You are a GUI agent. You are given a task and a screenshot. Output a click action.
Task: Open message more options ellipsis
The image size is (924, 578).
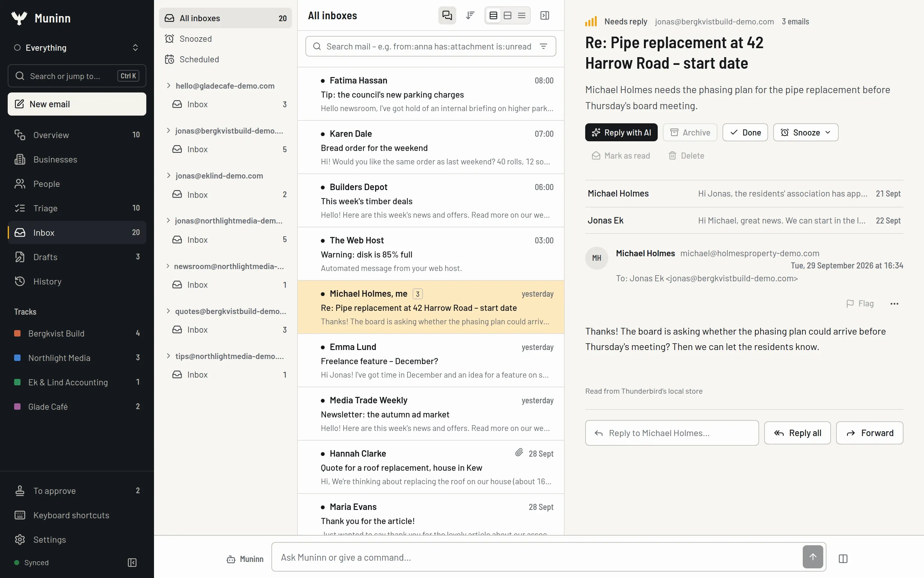pos(894,303)
